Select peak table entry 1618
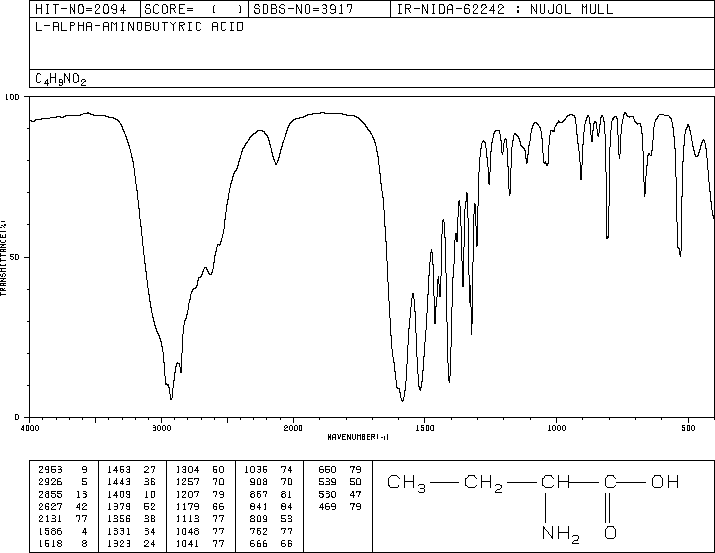This screenshot has width=715, height=553. 50,543
